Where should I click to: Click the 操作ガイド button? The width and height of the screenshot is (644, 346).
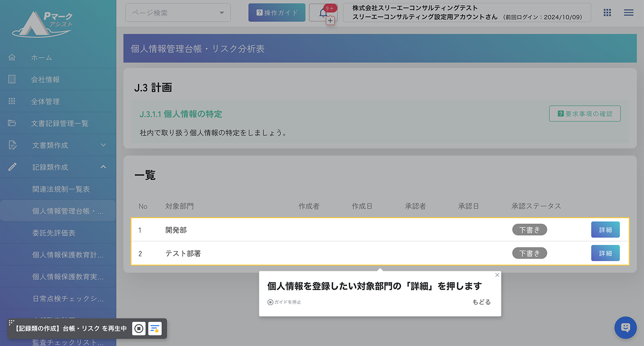click(277, 13)
